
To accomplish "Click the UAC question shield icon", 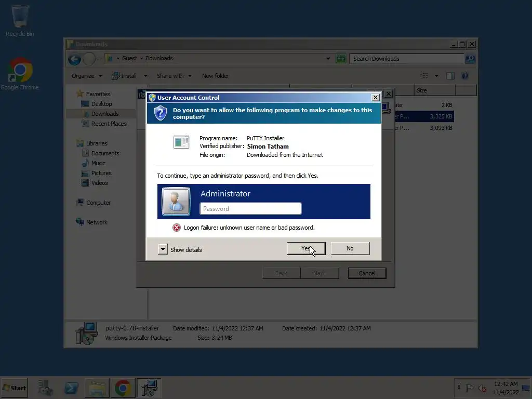I will (160, 113).
